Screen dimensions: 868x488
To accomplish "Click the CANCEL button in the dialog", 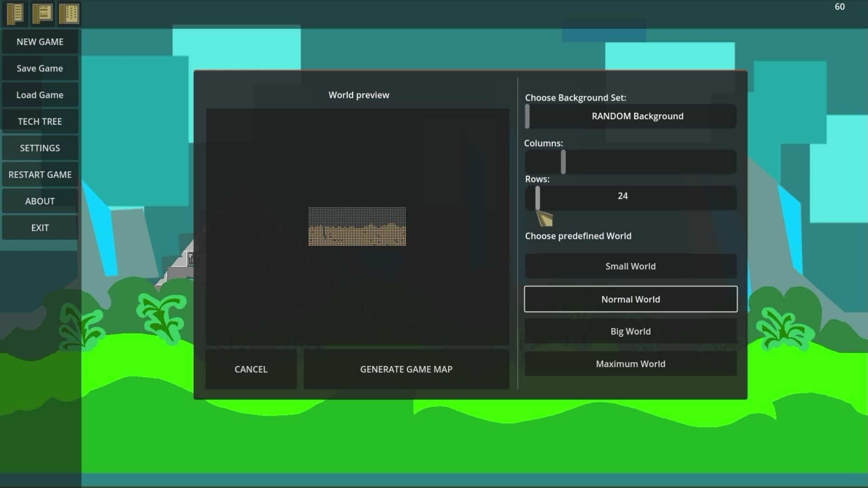I will [251, 369].
